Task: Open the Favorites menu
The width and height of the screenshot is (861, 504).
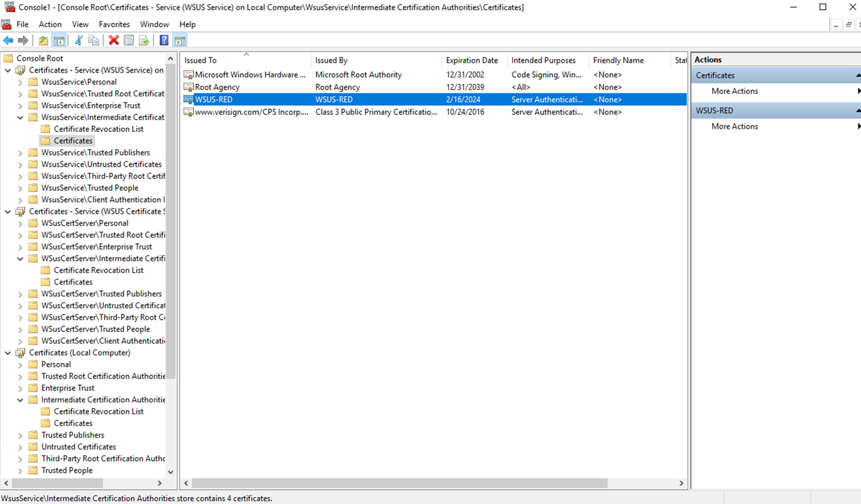Action: (x=114, y=24)
